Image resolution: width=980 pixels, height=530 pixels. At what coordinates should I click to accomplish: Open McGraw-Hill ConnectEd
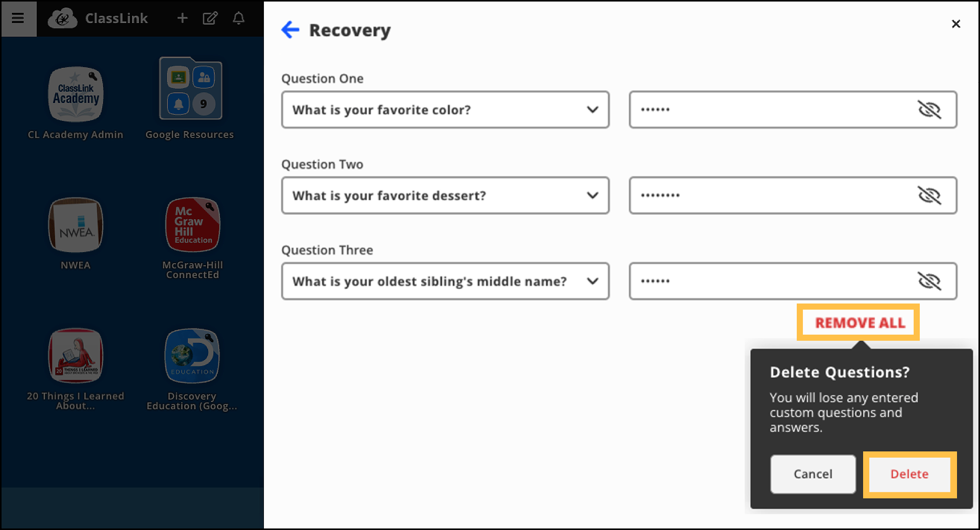tap(192, 225)
